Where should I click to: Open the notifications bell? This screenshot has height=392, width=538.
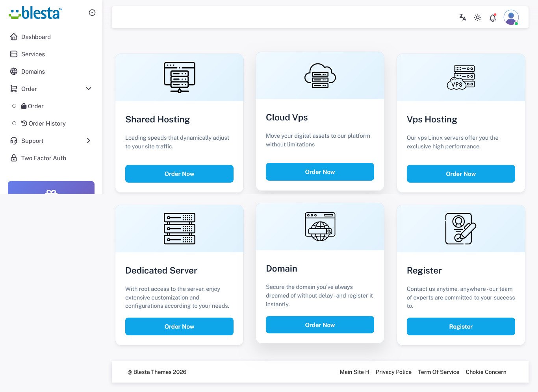click(492, 18)
